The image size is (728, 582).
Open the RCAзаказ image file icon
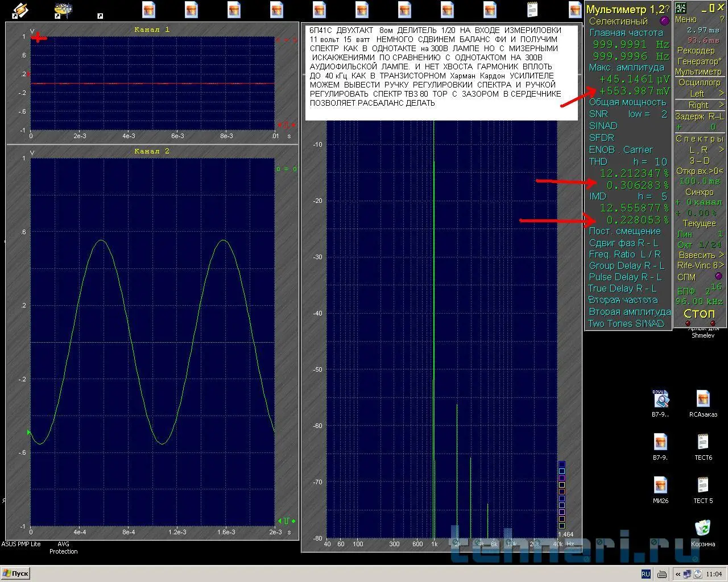pyautogui.click(x=703, y=398)
